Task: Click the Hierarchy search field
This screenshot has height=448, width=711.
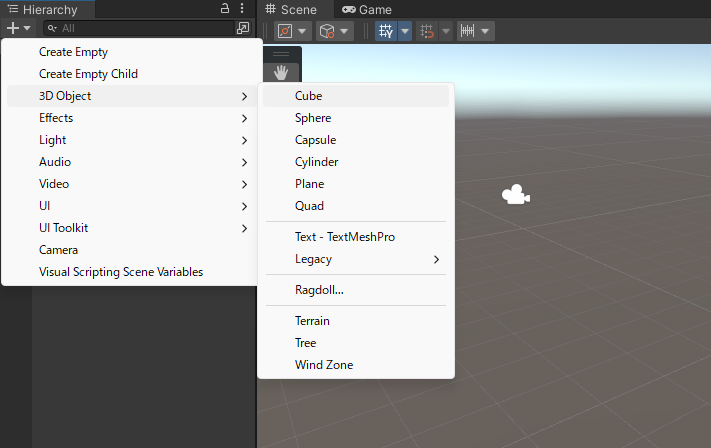Action: pos(140,29)
